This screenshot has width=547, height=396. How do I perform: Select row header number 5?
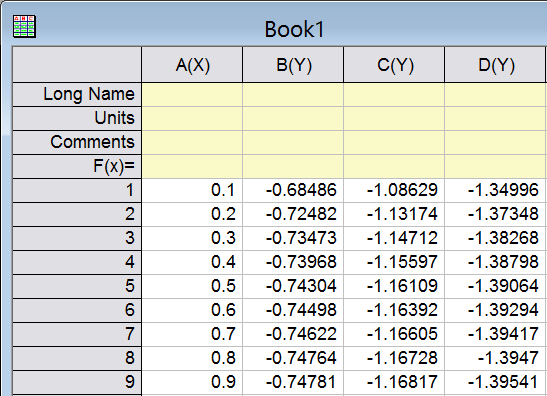point(77,286)
